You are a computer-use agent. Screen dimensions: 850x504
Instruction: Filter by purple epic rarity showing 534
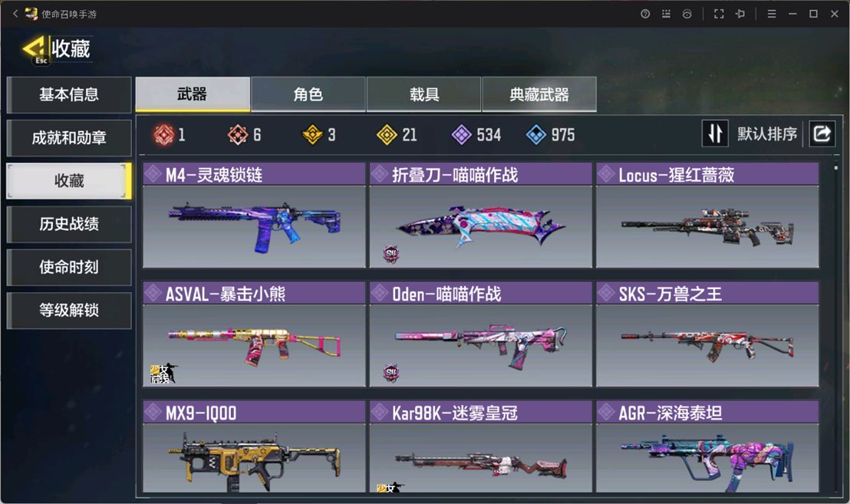point(461,134)
